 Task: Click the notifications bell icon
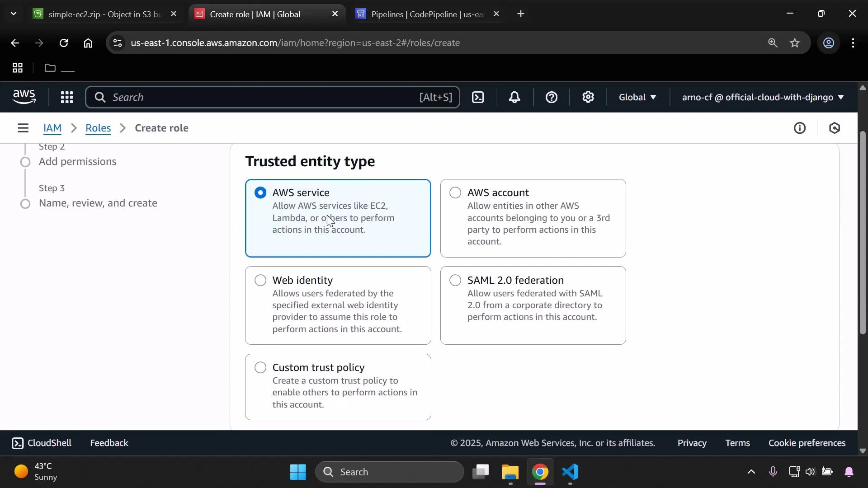click(x=514, y=97)
